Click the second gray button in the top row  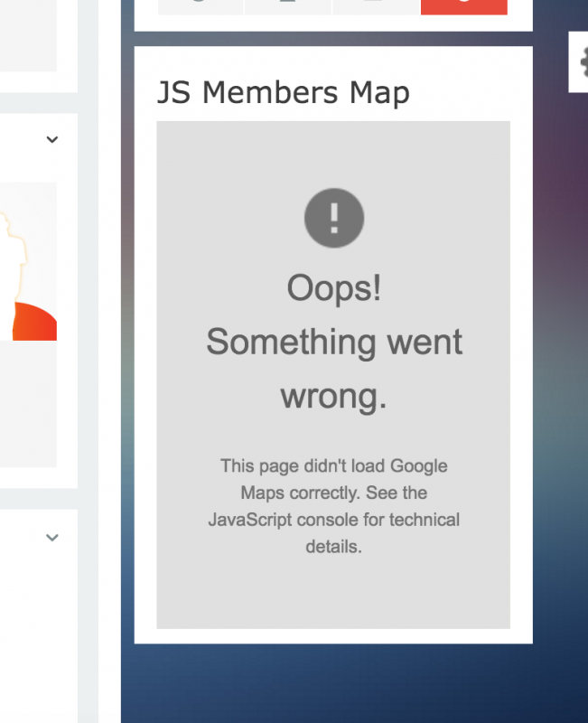tap(288, 7)
